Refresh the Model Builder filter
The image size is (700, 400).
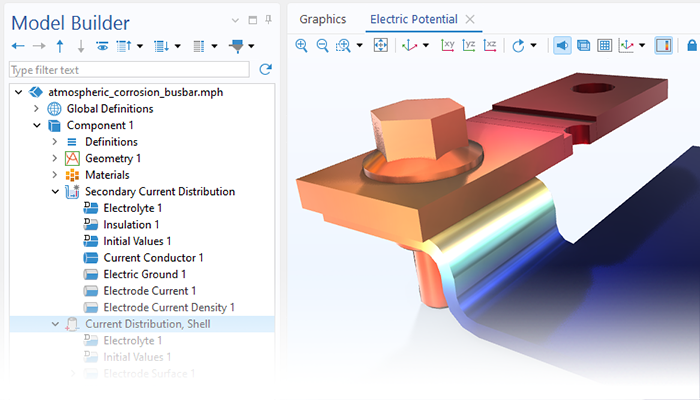(266, 69)
